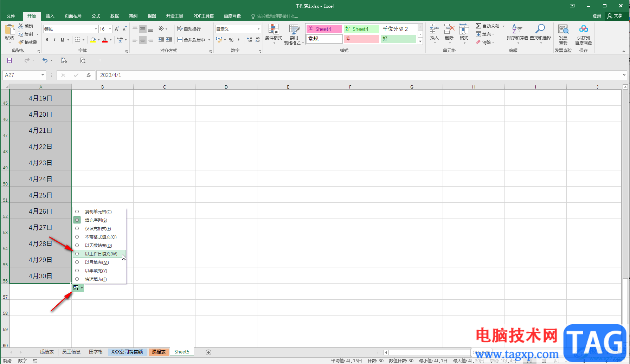Switch to the Insert (插入) ribbon tab
This screenshot has height=364, width=630.
click(x=50, y=16)
